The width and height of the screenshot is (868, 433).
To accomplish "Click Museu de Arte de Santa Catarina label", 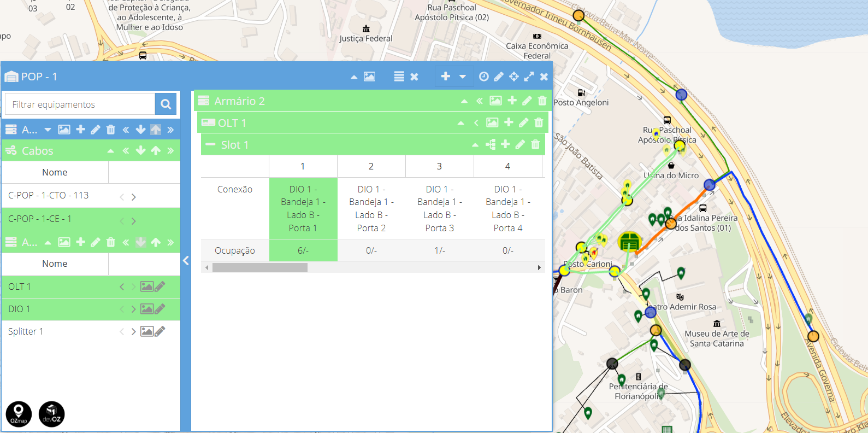I will tap(717, 338).
